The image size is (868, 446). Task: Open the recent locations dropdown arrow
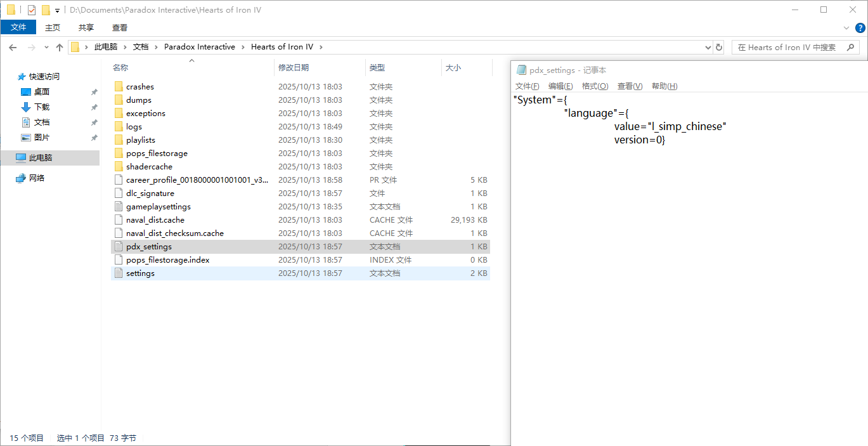pyautogui.click(x=46, y=47)
